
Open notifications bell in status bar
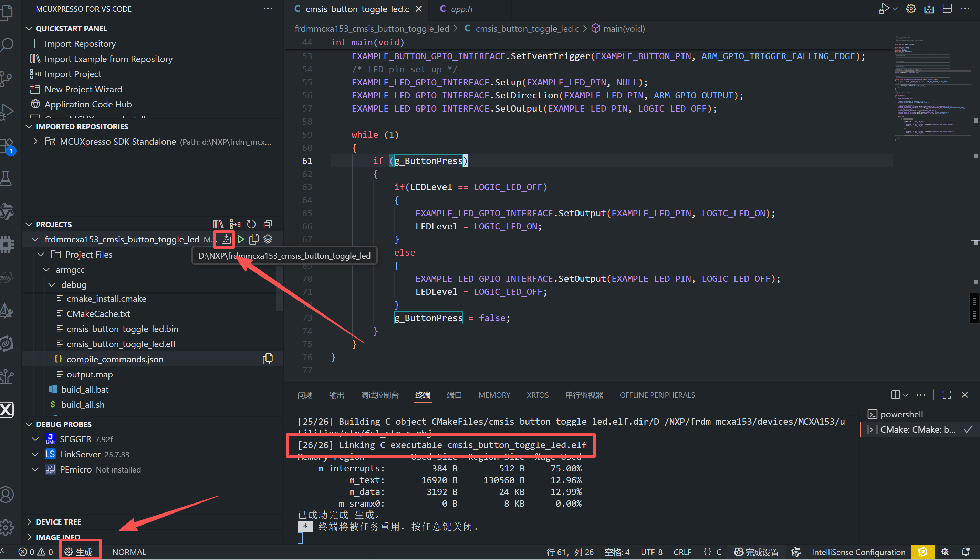pos(966,552)
